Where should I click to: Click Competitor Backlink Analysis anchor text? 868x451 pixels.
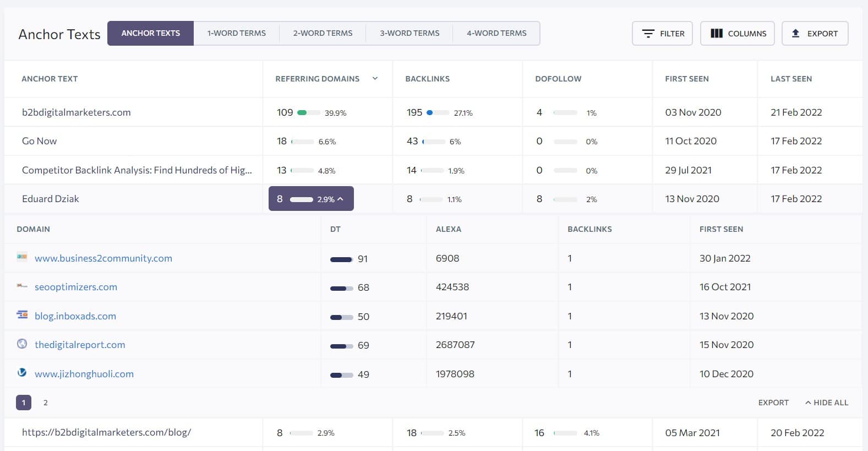[x=137, y=170]
